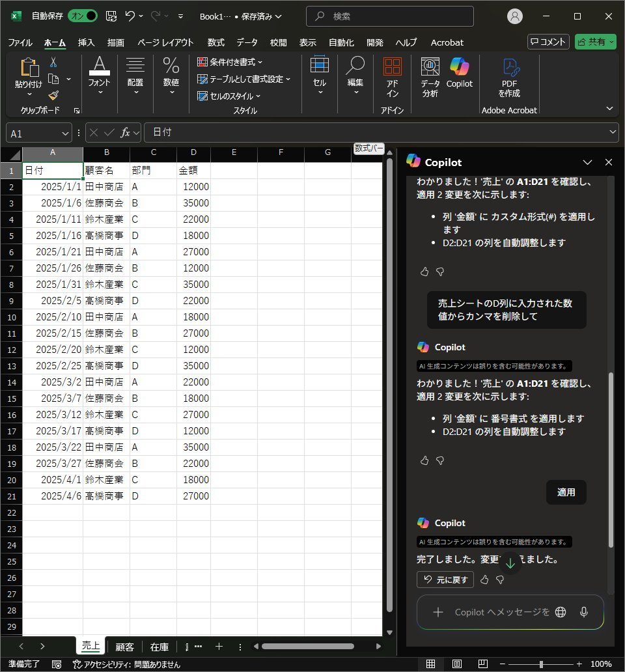Screen dimensions: 625x672
Task: Collapse the Copilot pane chevron
Action: [587, 162]
